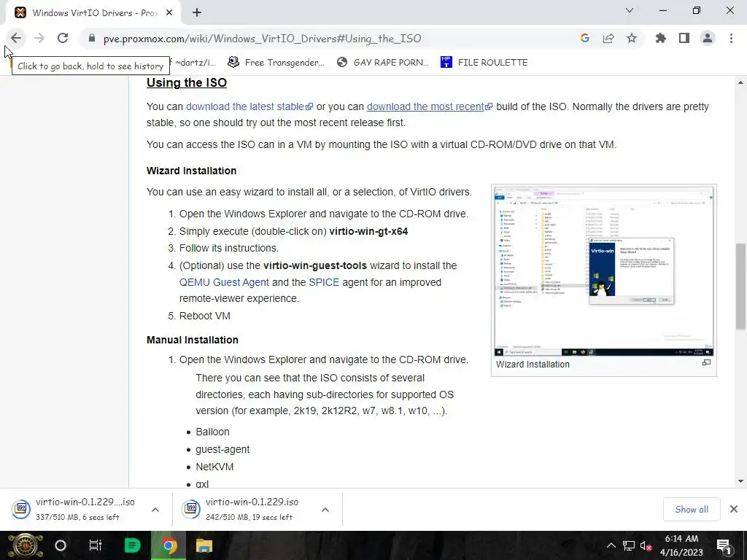Open the Chrome profile avatar

coord(708,38)
